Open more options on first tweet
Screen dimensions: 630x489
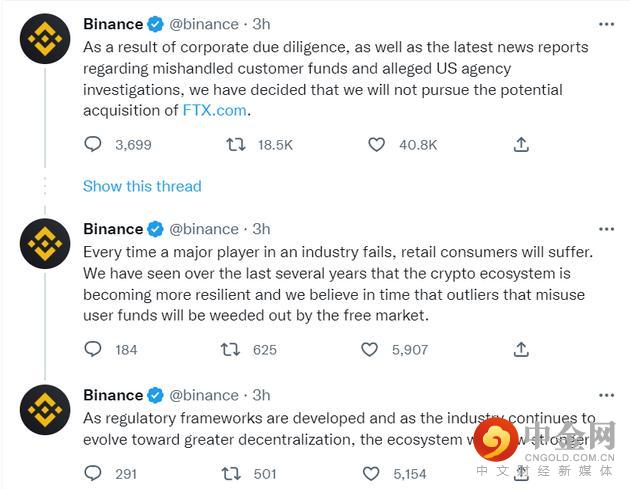606,25
